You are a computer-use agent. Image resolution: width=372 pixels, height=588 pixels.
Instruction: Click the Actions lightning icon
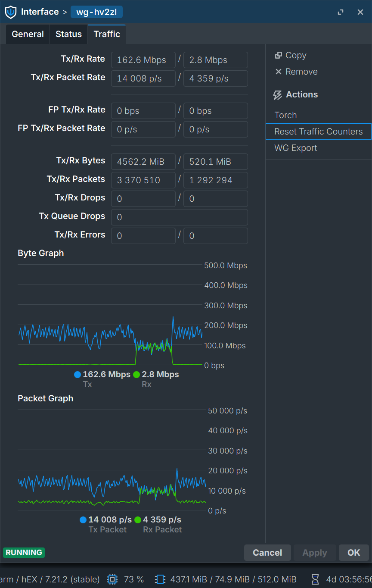(278, 95)
